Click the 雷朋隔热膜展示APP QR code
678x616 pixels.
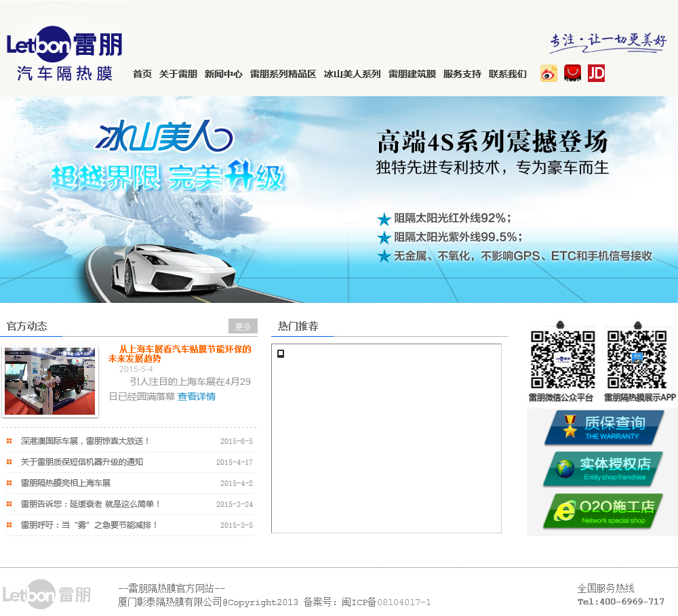click(x=637, y=360)
